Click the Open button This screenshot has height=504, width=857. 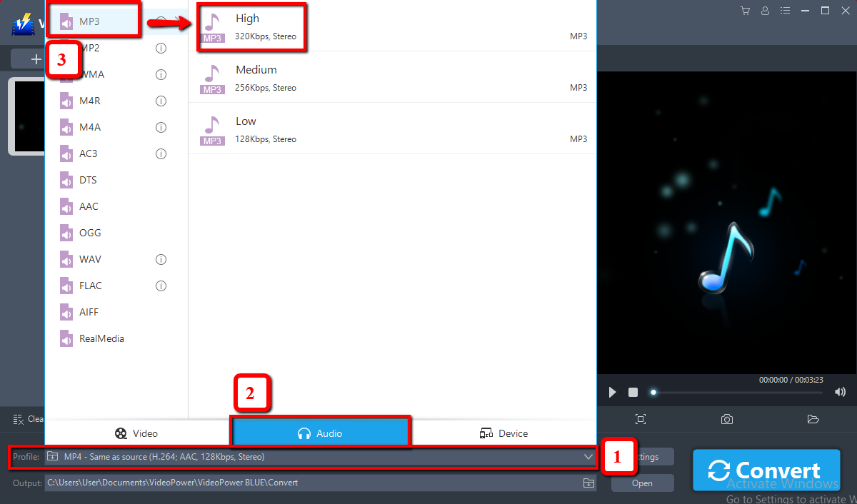[x=641, y=483]
